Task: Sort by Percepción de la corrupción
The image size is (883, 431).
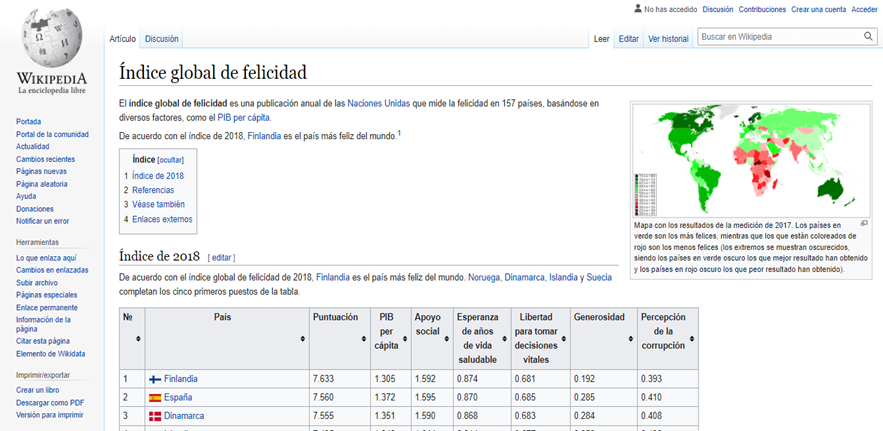Action: [x=692, y=339]
